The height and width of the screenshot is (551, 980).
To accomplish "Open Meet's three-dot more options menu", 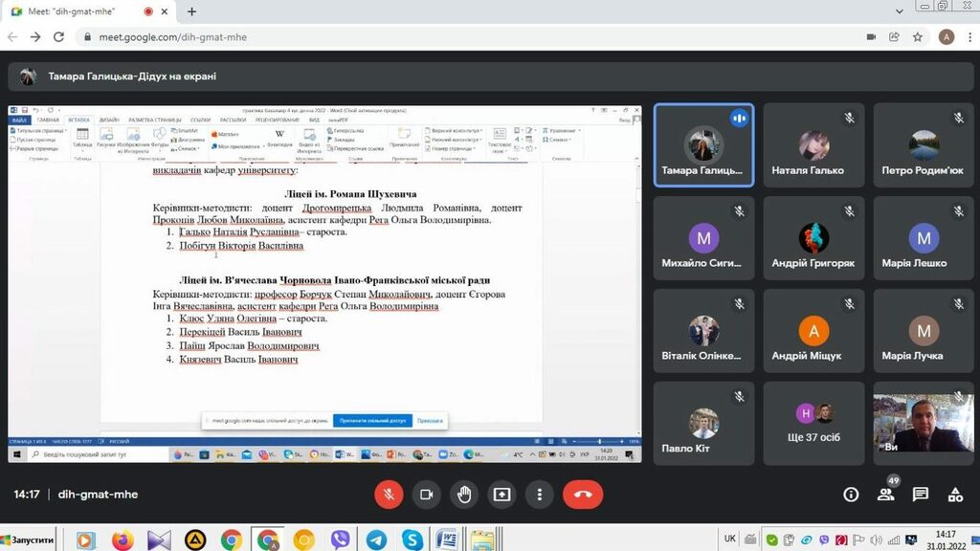I will [x=540, y=495].
